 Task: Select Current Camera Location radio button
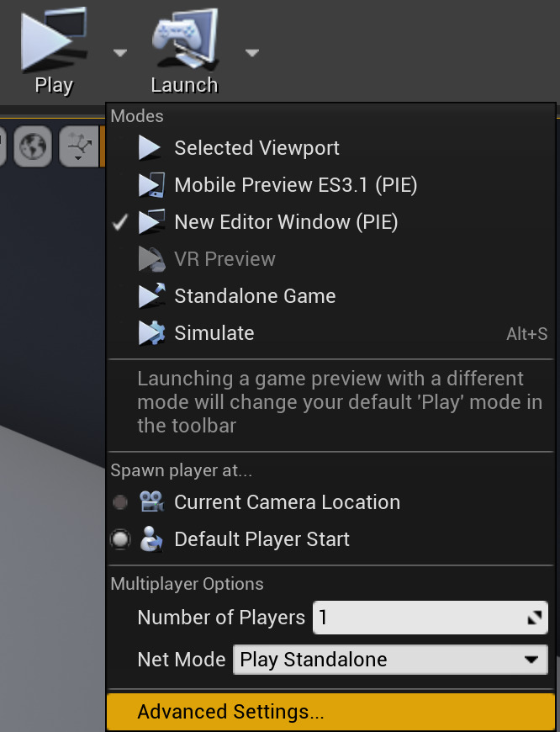120,502
